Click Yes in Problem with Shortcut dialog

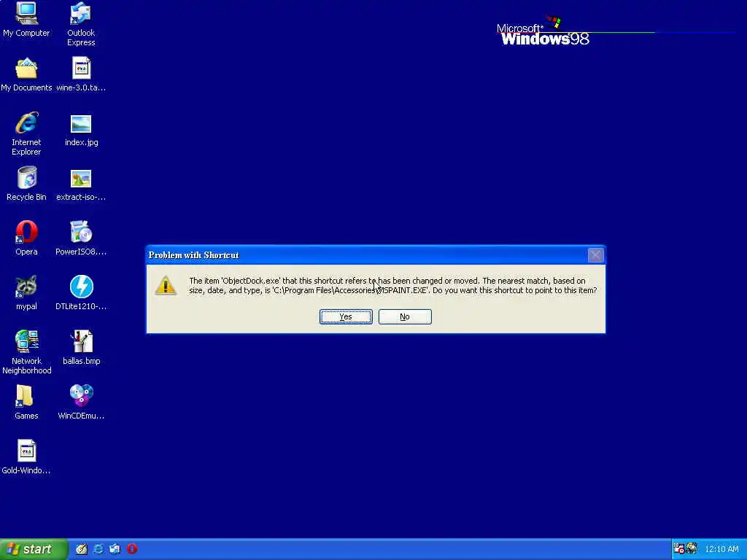click(346, 316)
